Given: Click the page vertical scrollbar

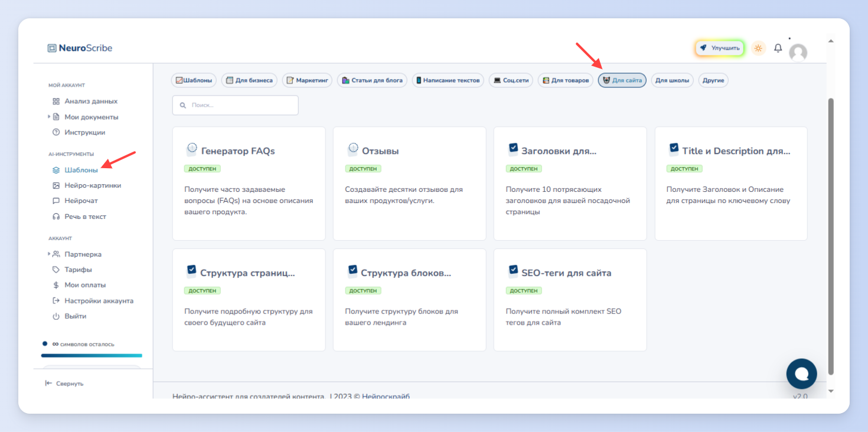Looking at the screenshot, I should tap(831, 236).
